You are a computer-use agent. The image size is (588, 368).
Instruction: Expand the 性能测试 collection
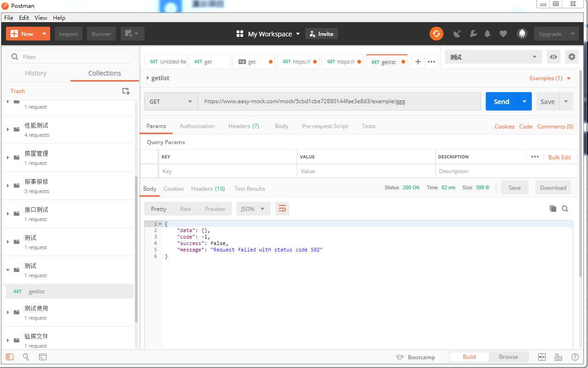(8, 129)
